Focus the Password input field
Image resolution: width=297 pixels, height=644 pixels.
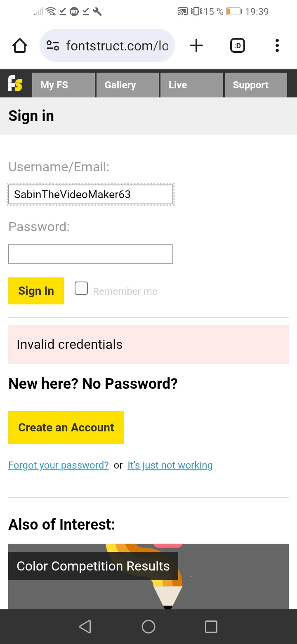(91, 254)
